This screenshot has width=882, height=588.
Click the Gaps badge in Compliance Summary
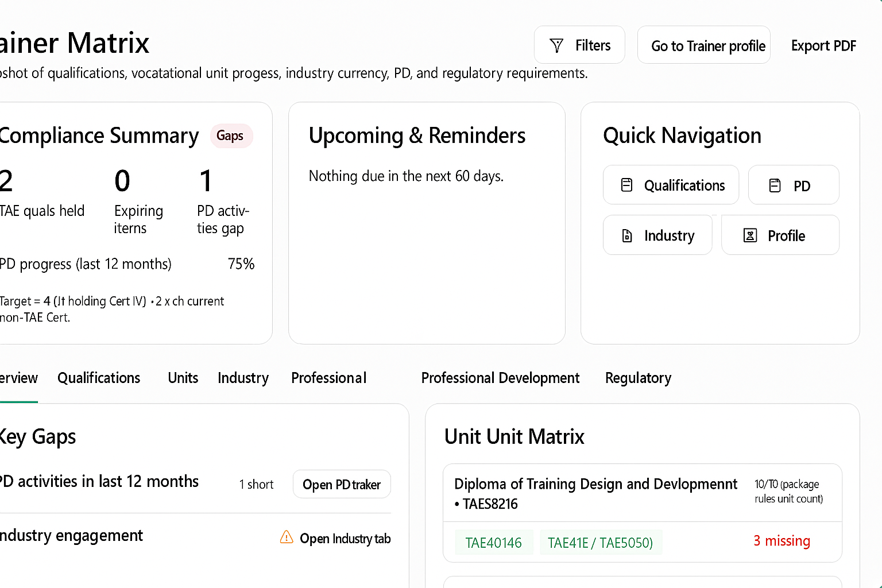(230, 136)
